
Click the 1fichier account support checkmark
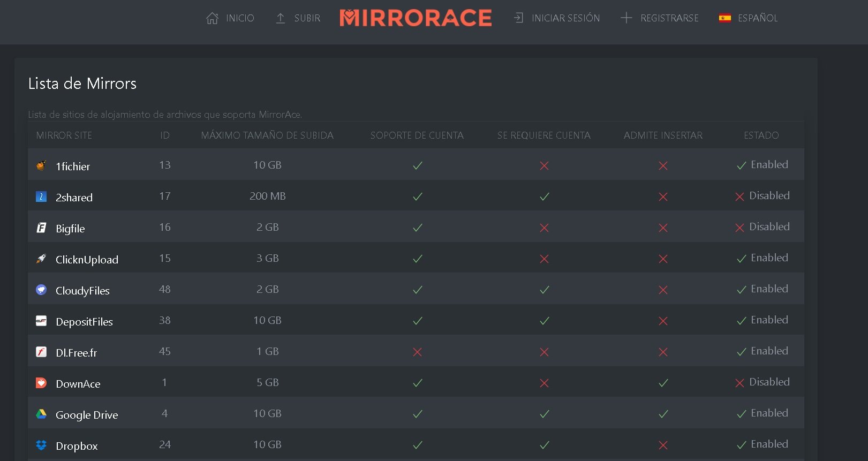[418, 165]
